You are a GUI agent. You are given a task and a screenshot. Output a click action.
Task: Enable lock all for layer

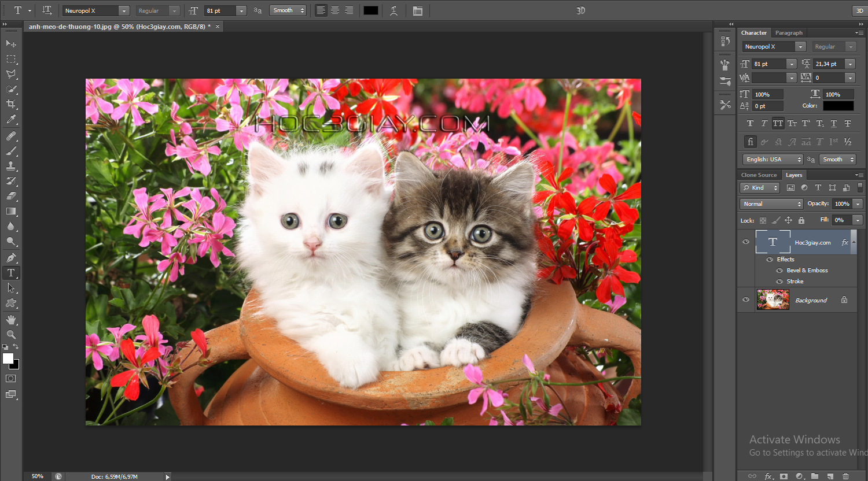coord(801,220)
